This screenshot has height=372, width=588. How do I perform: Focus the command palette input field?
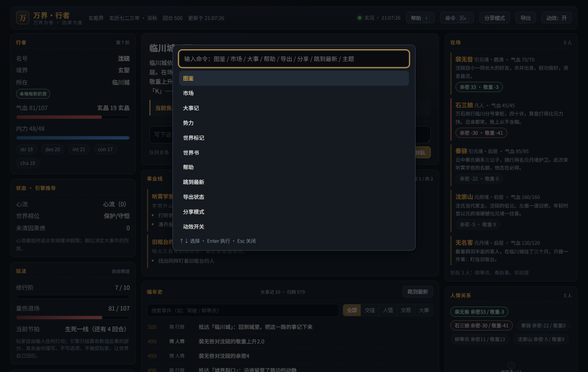tap(294, 59)
